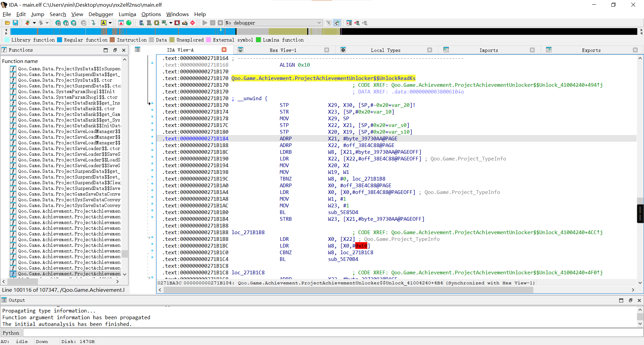Click the green-and-grey icon with dropdown
The height and width of the screenshot is (345, 644).
click(164, 23)
